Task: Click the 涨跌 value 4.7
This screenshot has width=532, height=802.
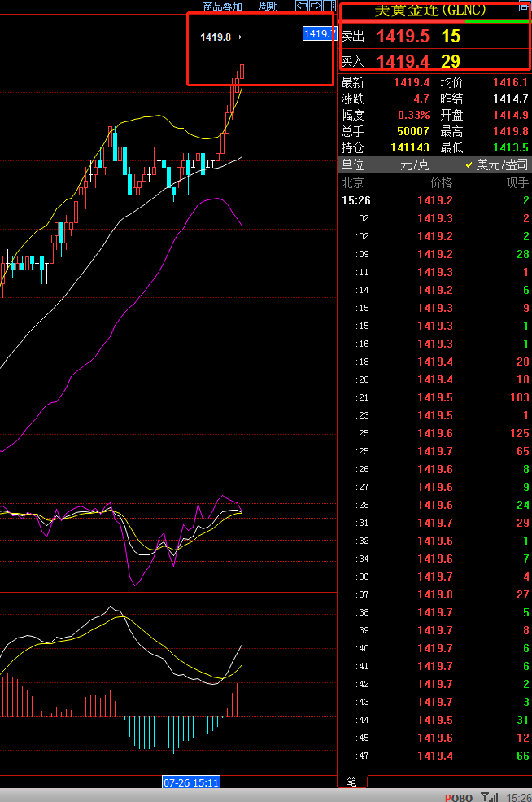Action: (421, 99)
